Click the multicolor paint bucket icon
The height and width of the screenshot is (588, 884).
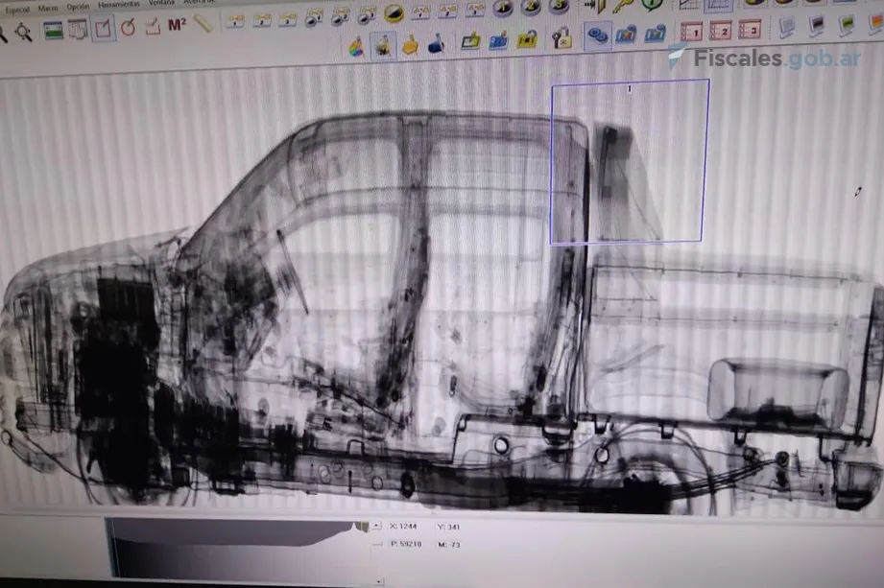click(x=356, y=45)
